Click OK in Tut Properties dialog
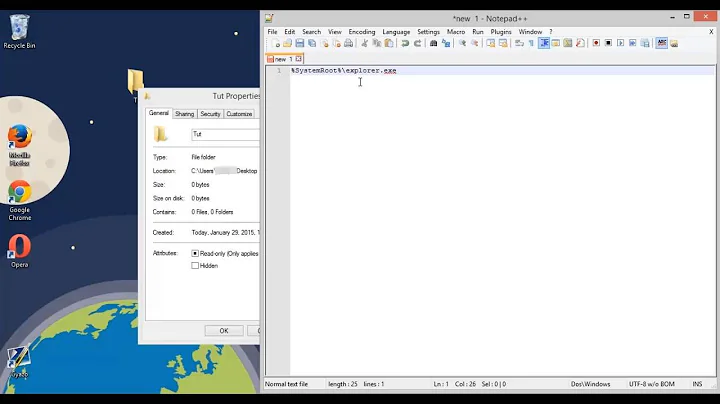 click(224, 330)
